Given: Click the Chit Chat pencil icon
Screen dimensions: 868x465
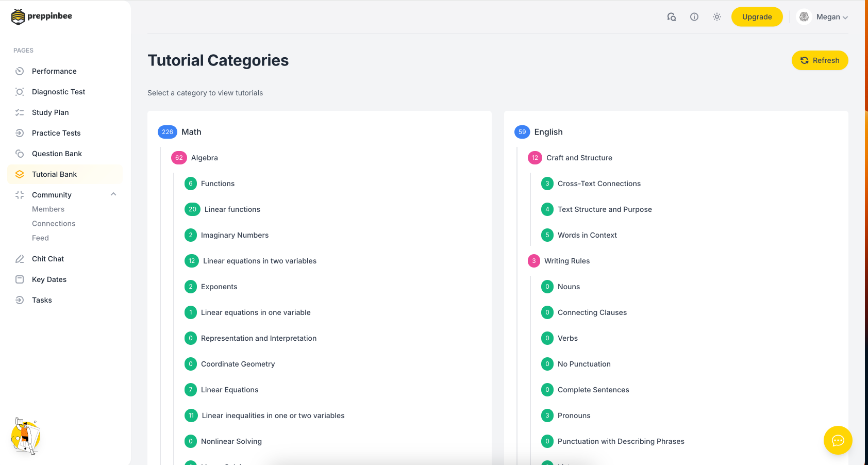Looking at the screenshot, I should (20, 259).
